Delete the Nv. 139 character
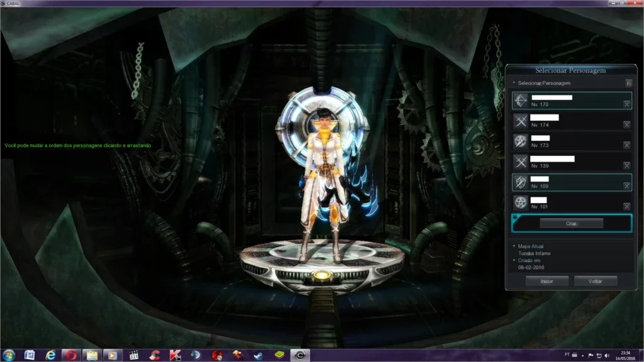The height and width of the screenshot is (362, 644). [x=627, y=165]
